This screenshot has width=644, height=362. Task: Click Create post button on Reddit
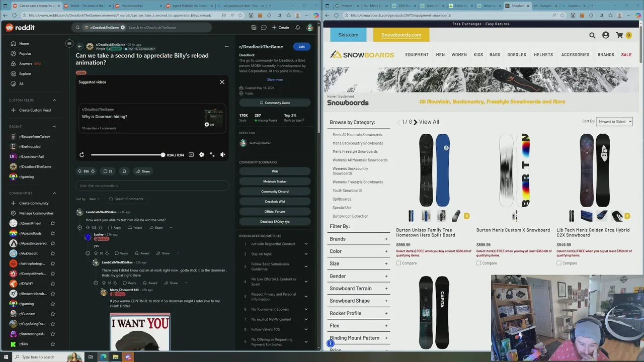point(280,28)
